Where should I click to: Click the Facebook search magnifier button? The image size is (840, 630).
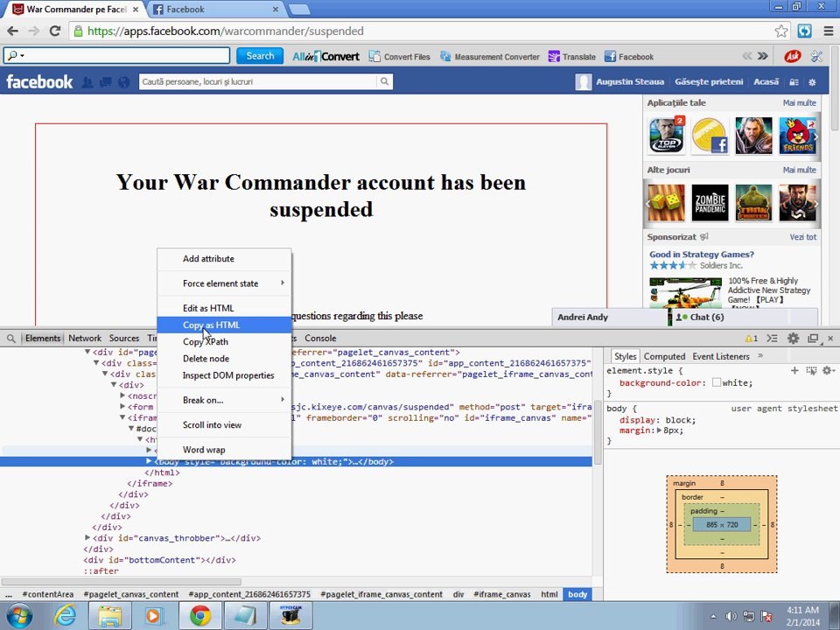point(384,81)
